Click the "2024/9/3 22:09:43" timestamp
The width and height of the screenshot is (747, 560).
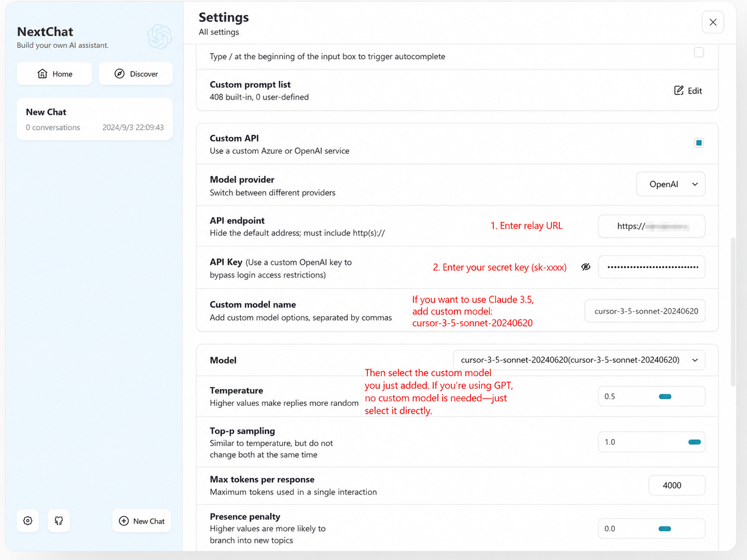pos(133,127)
